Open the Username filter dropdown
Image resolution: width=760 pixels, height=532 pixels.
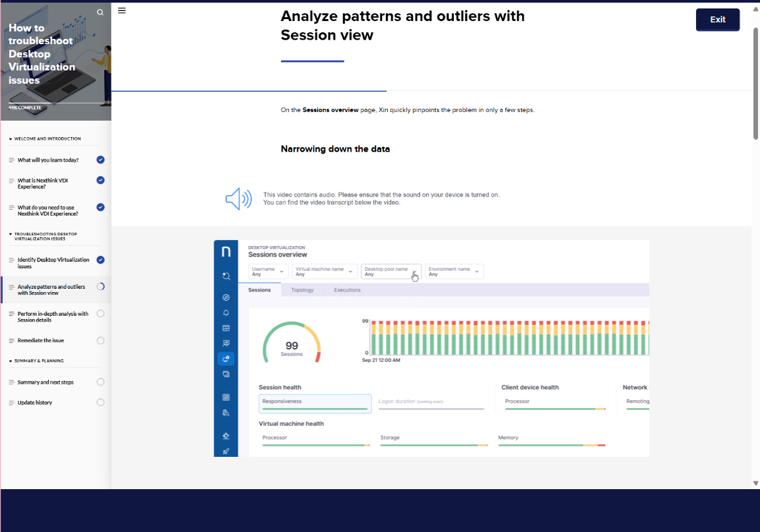(268, 272)
